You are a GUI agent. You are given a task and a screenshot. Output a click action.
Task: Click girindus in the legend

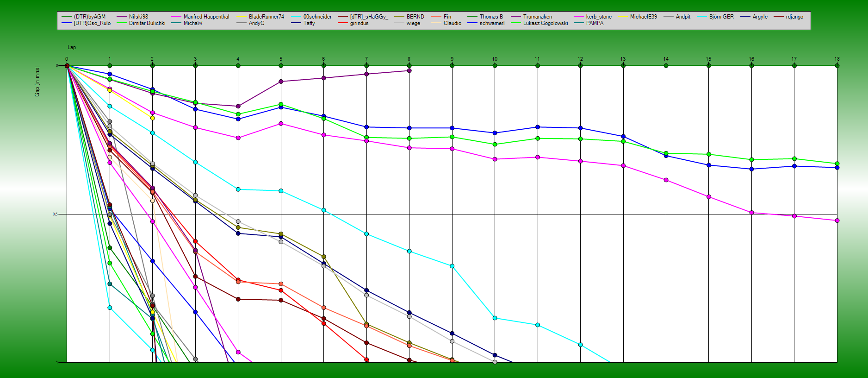[x=360, y=23]
